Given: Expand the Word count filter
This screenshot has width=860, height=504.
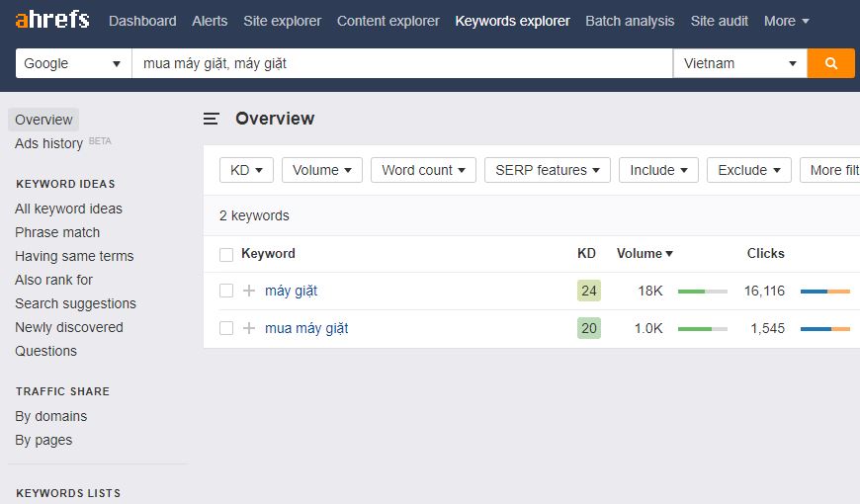Looking at the screenshot, I should point(423,170).
